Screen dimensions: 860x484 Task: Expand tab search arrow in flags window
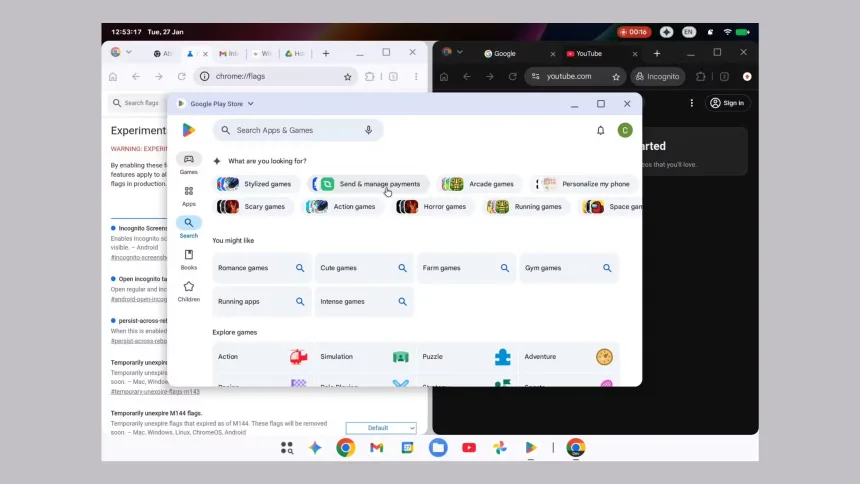[129, 52]
